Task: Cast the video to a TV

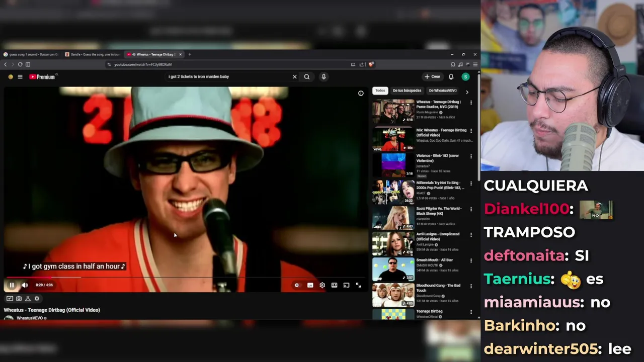Action: coord(346,285)
